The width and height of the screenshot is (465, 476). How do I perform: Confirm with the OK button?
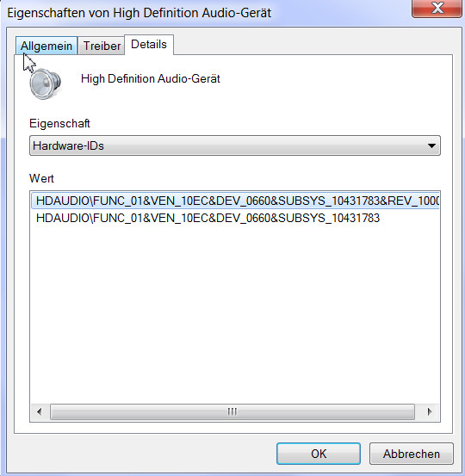(x=319, y=454)
